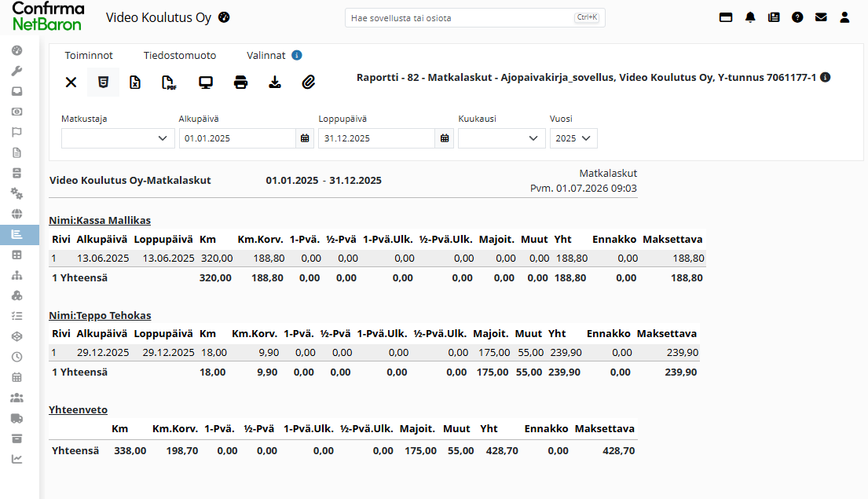Open user profile icon
Image resolution: width=868 pixels, height=499 pixels.
pyautogui.click(x=844, y=18)
